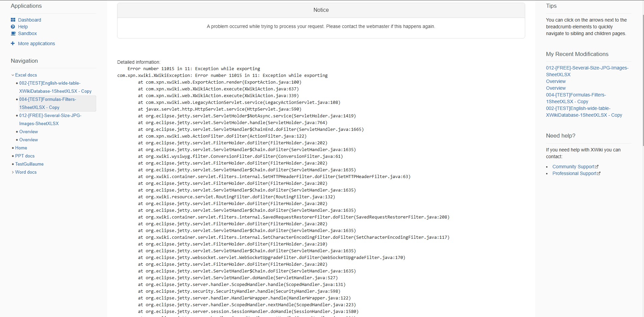Open More applications link

(x=36, y=44)
